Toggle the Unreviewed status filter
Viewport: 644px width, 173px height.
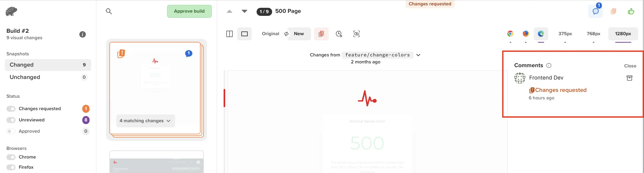click(11, 120)
